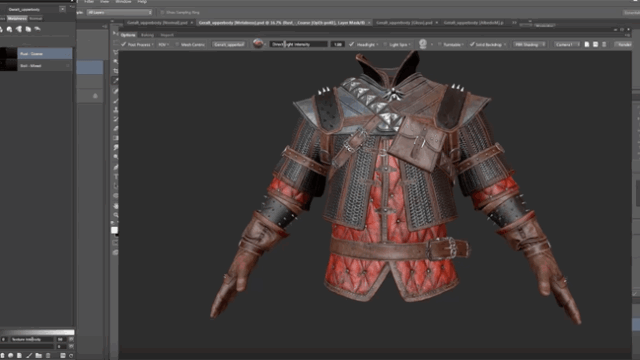Click the environment sphere preview icon
640x360 pixels.
click(258, 44)
